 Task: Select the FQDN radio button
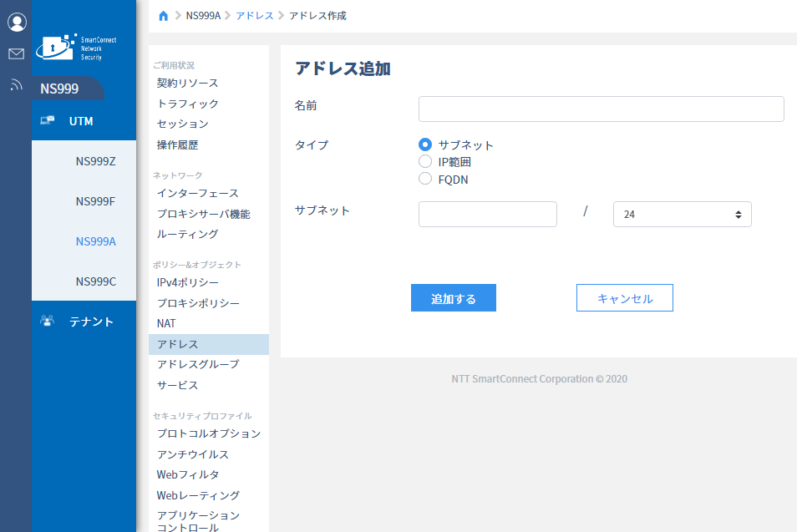(x=425, y=179)
